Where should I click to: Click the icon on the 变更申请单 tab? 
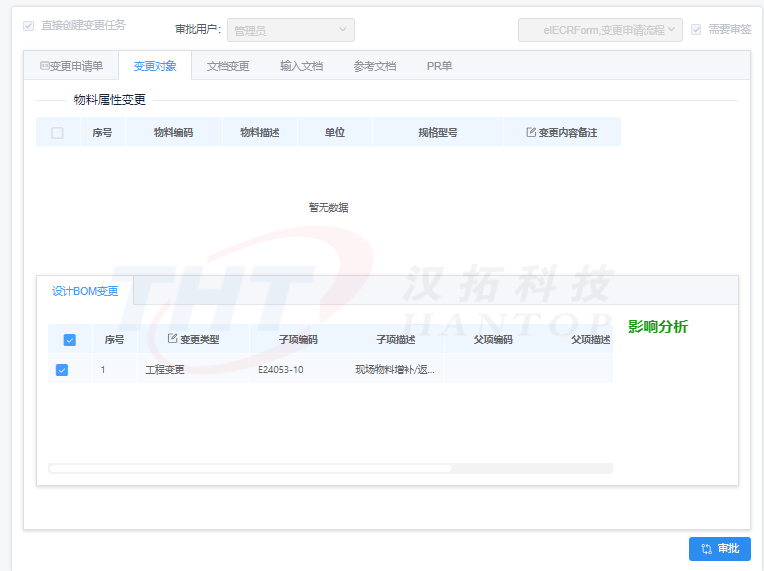pyautogui.click(x=44, y=66)
